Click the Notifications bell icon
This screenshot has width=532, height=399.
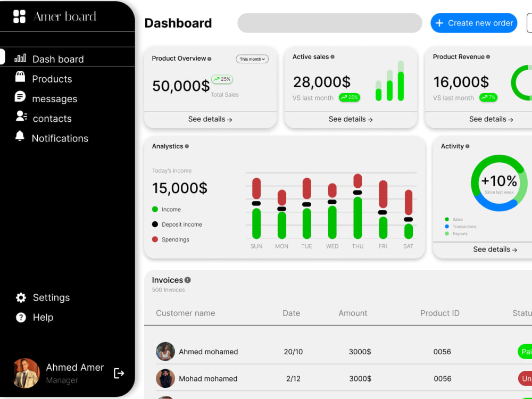[20, 136]
